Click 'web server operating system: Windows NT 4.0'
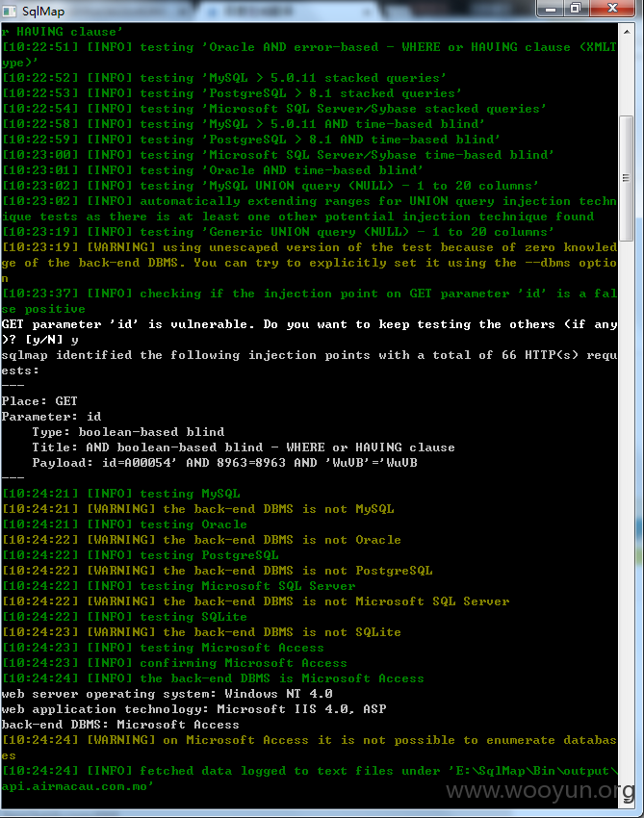The image size is (644, 818). coord(167,694)
